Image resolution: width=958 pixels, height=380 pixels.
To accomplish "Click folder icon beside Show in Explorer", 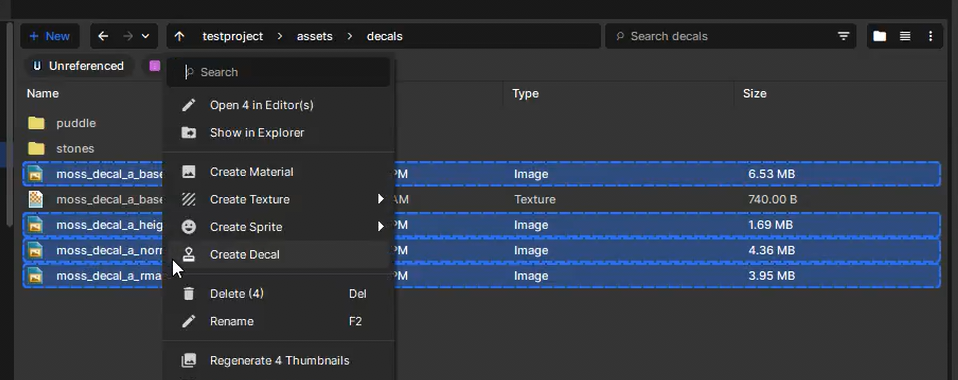I will (189, 133).
